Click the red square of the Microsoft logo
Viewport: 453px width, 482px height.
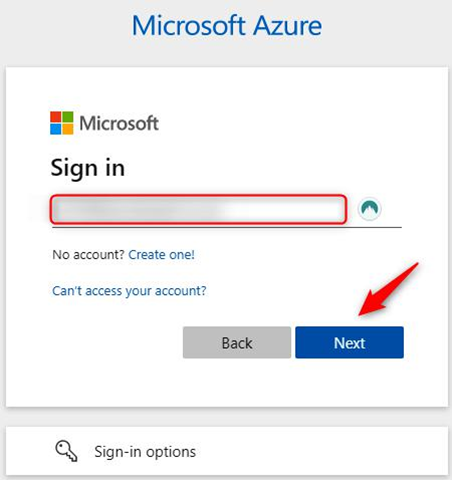tap(56, 117)
